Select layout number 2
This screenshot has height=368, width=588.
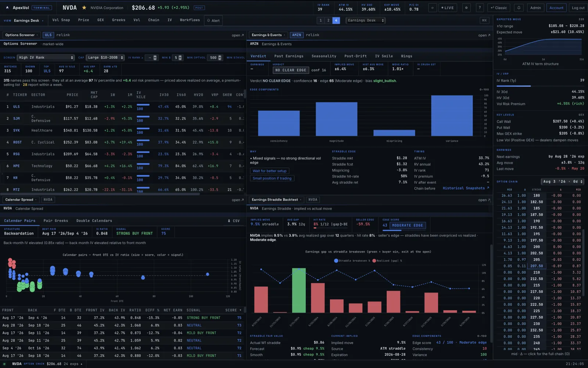point(328,21)
